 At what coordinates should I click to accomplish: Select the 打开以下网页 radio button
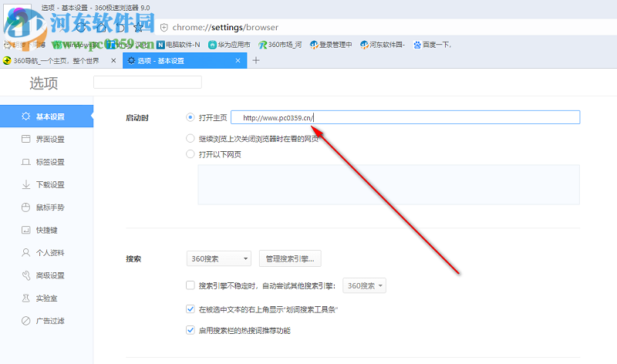(x=190, y=154)
